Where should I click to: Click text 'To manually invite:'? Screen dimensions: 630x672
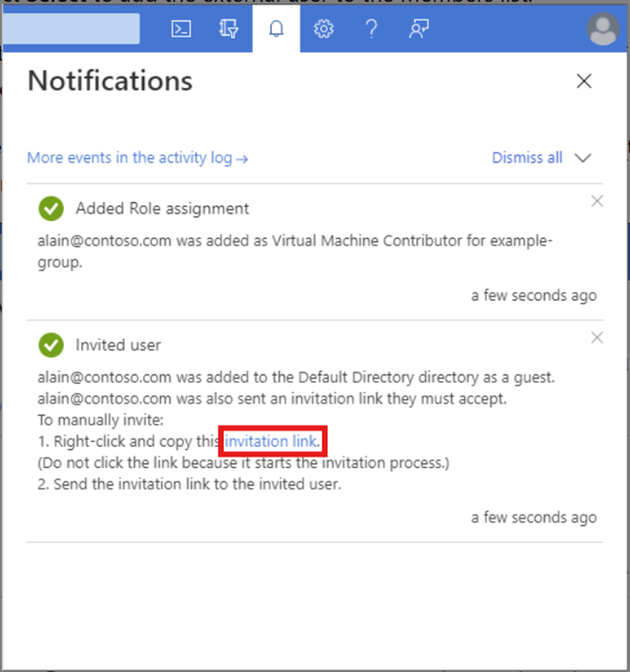[x=101, y=420]
